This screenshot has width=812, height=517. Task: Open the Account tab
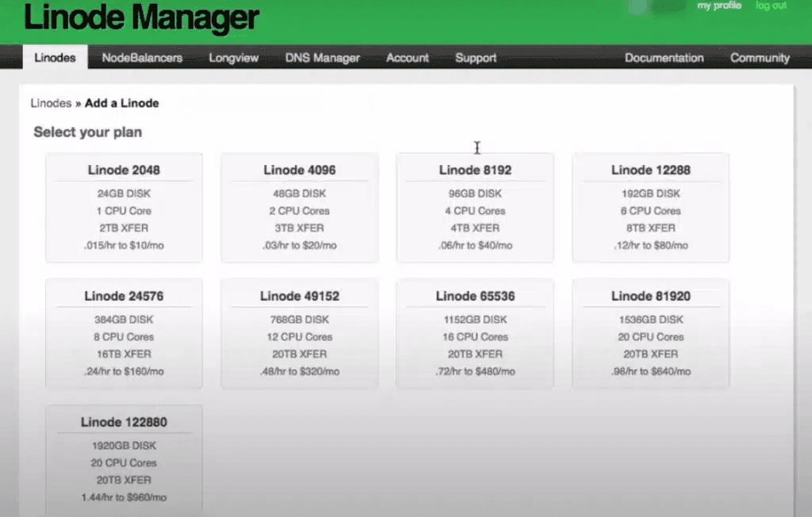[407, 58]
